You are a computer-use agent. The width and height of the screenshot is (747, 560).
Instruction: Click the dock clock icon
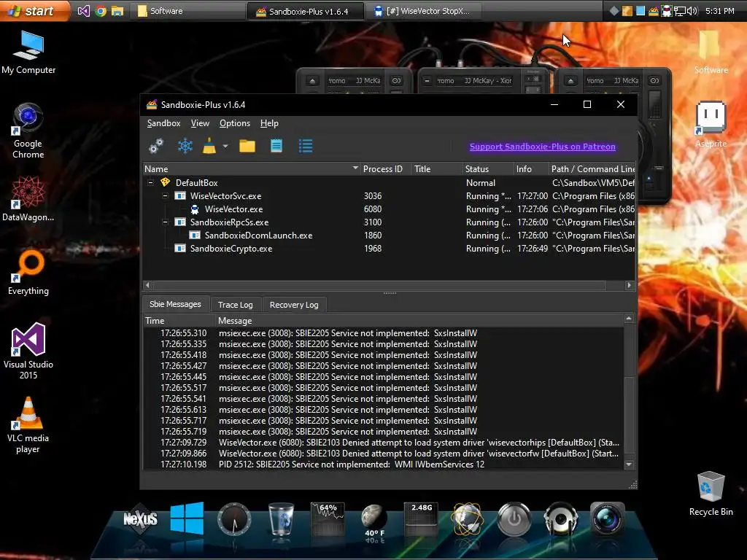[234, 518]
